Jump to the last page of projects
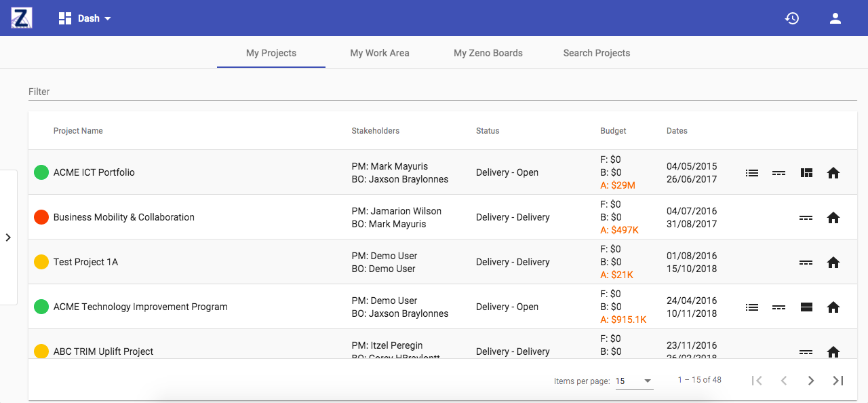Screen dimensions: 868x403 pyautogui.click(x=838, y=381)
